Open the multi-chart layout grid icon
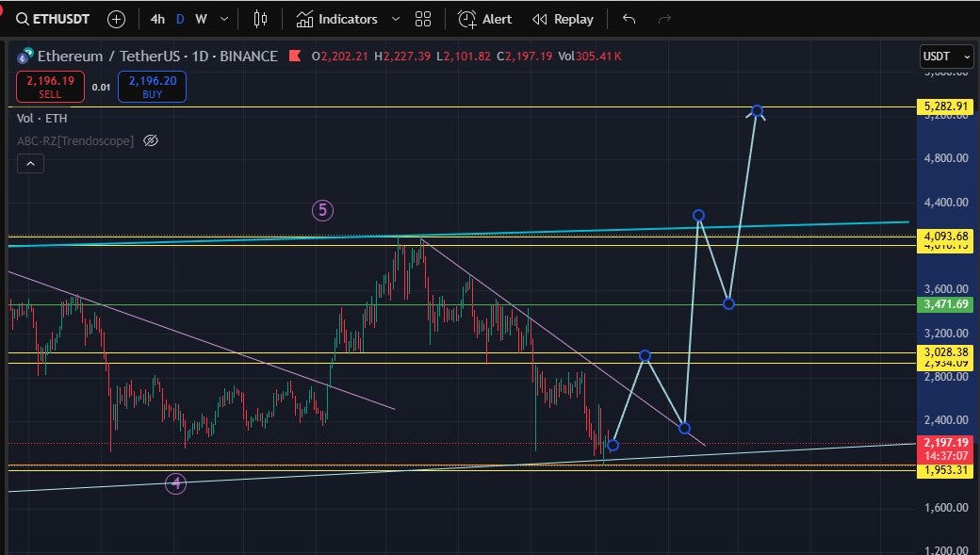 click(422, 18)
